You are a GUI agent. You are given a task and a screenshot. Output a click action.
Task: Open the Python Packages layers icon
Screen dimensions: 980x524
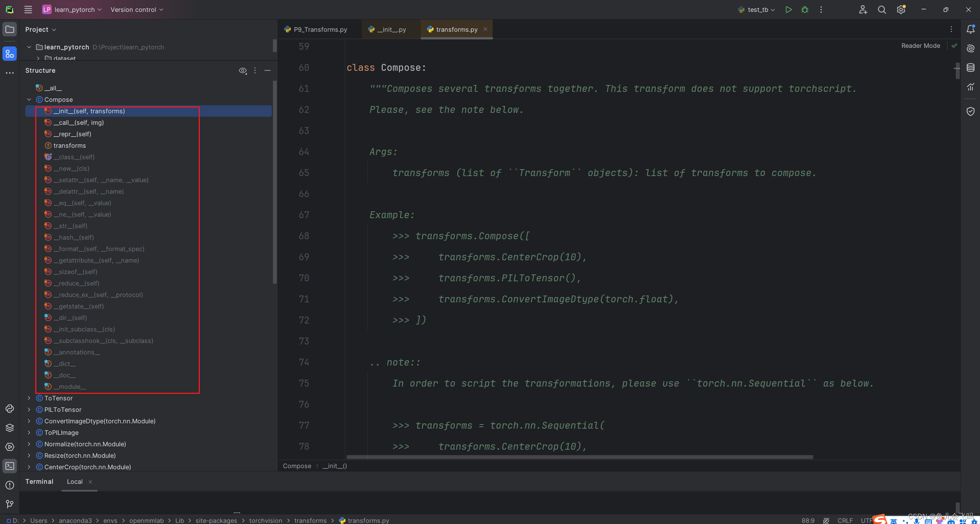(10, 428)
